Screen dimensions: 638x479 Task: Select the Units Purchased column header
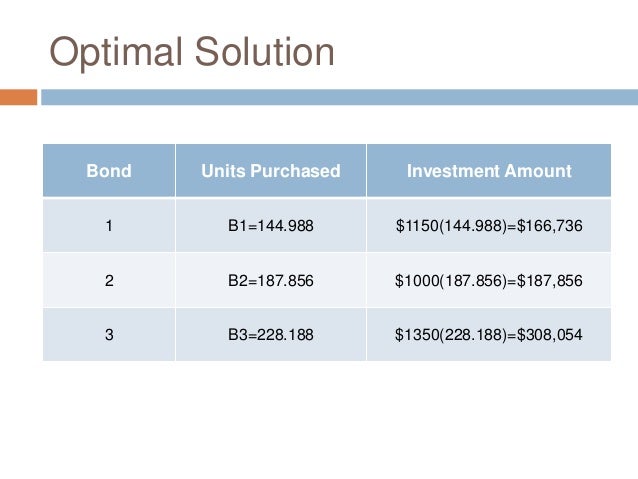pyautogui.click(x=271, y=171)
